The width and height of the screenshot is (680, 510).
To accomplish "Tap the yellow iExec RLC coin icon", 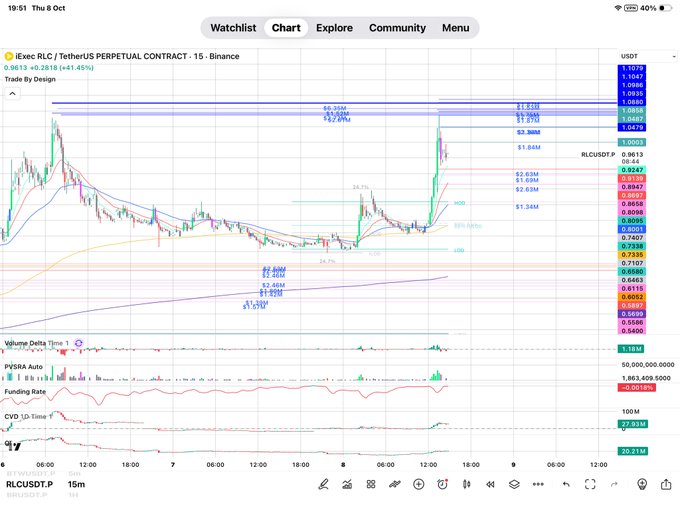I will pyautogui.click(x=8, y=56).
